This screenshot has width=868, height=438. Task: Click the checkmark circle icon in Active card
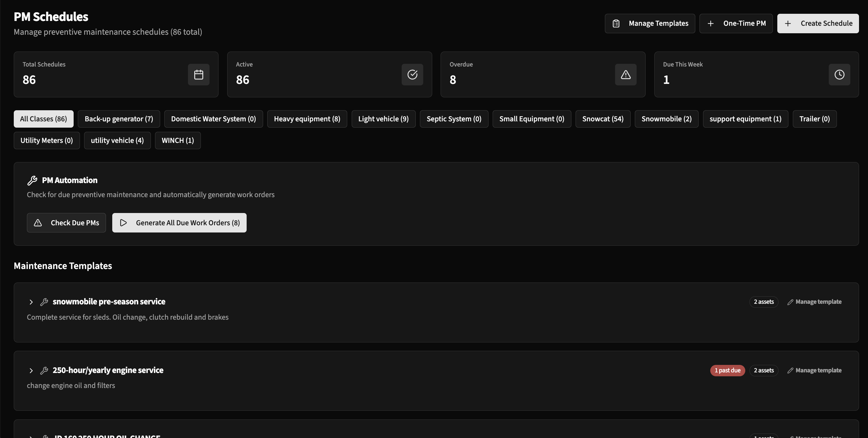coord(412,75)
